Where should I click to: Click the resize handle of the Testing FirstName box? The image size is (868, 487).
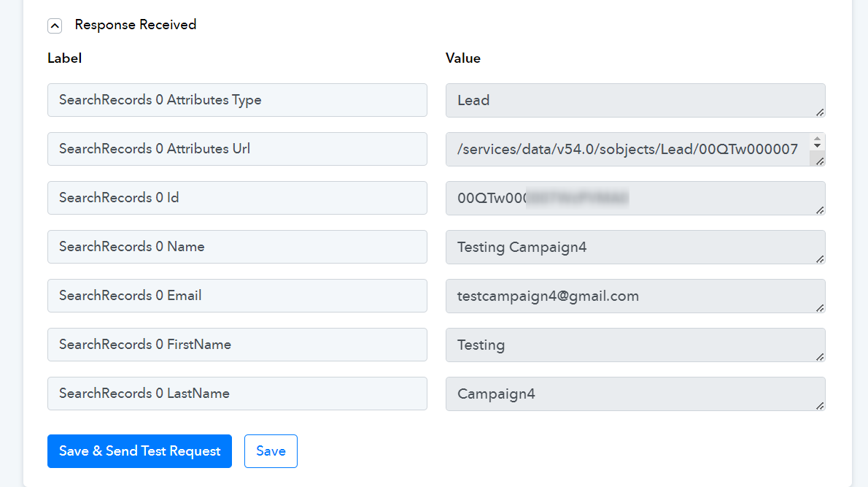[x=820, y=357]
